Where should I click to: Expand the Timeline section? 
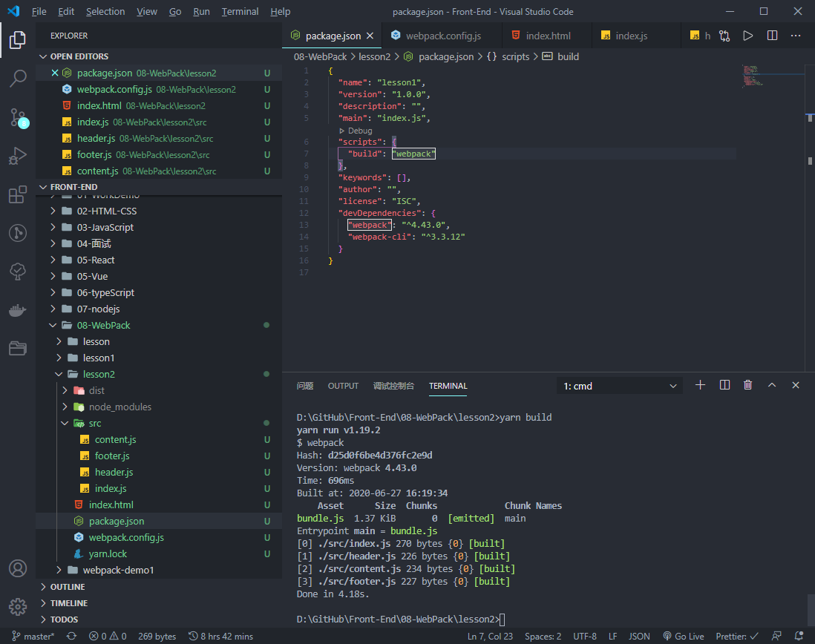(x=159, y=603)
